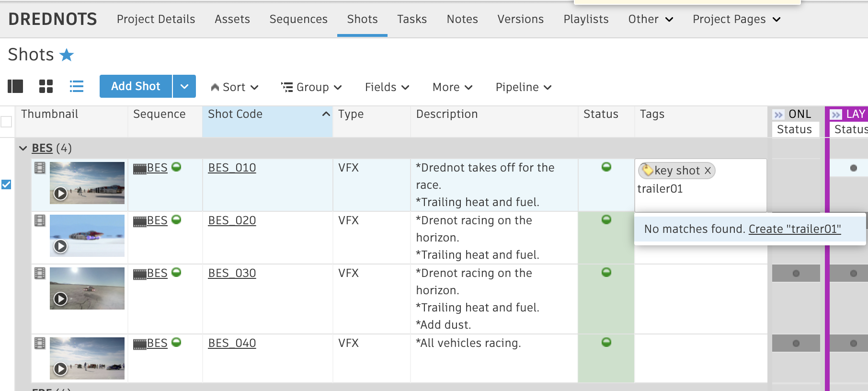Open the Project Pages menu

[x=736, y=19]
